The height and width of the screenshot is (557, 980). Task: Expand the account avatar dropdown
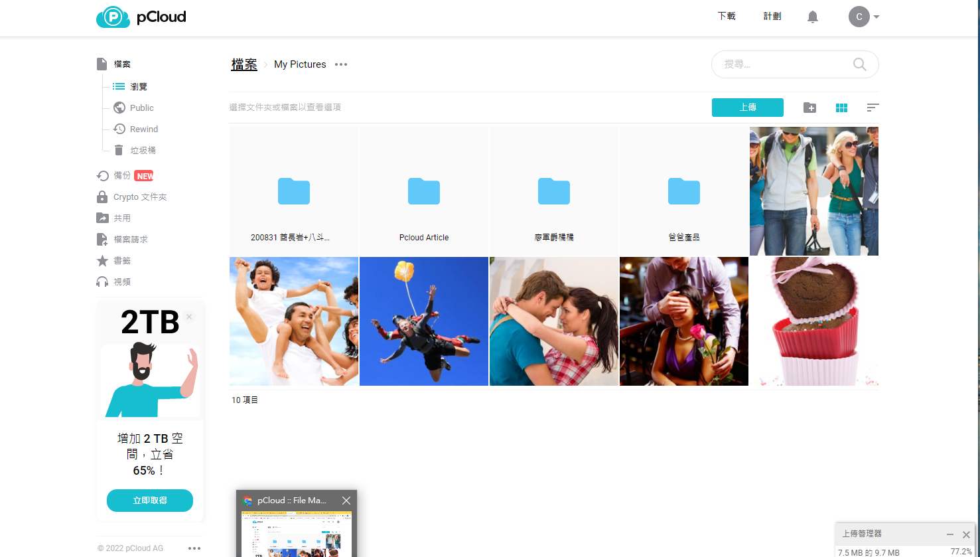click(863, 17)
